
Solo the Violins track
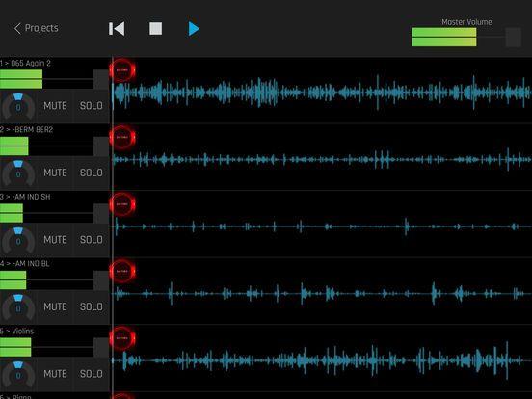coord(92,374)
